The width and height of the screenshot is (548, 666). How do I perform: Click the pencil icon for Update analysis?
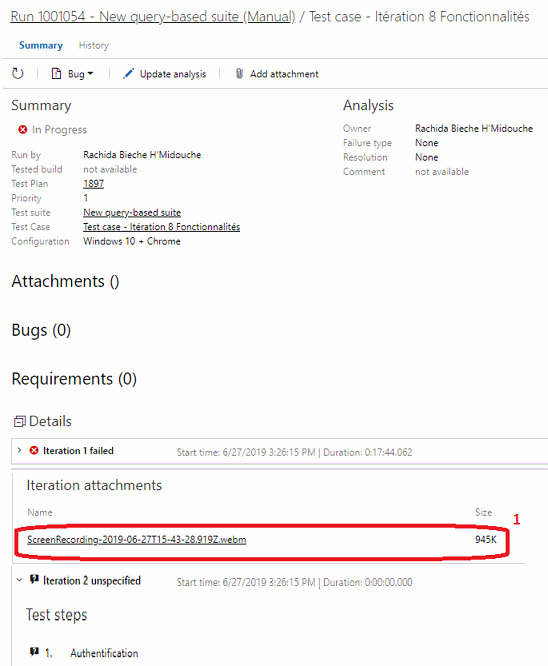tap(128, 73)
